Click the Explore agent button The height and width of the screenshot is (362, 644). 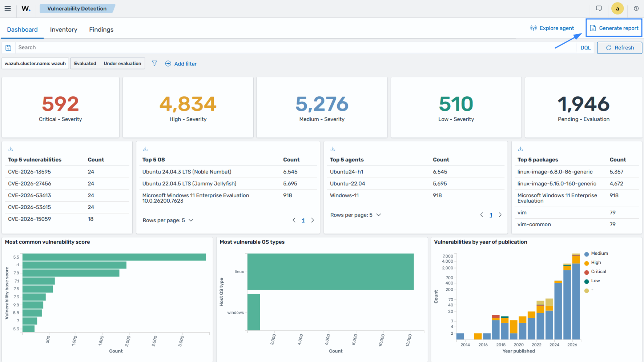[x=552, y=28]
